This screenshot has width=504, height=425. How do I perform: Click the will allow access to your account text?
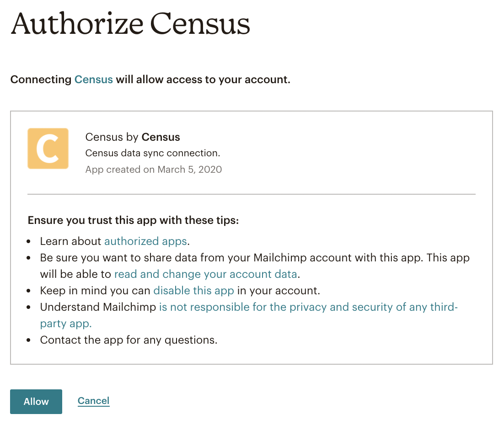click(203, 80)
